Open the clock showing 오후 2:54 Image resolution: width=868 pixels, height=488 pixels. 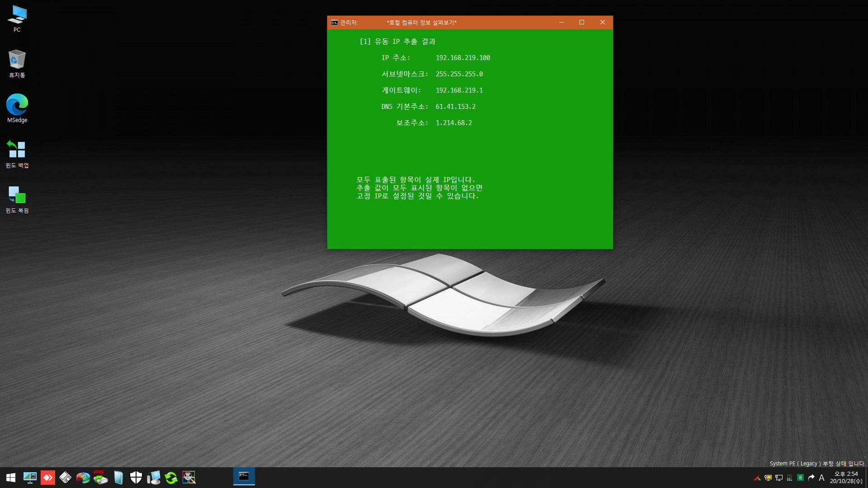pos(846,478)
